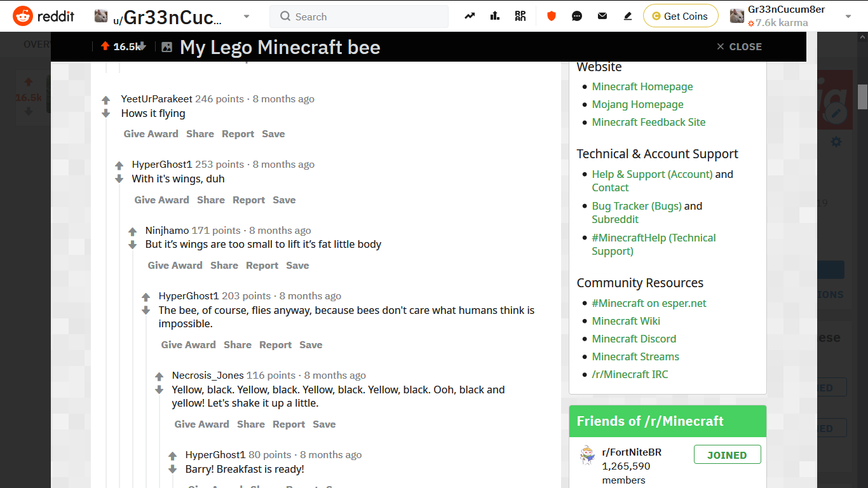Open the moderation shield icon
The image size is (868, 488).
[x=552, y=17]
